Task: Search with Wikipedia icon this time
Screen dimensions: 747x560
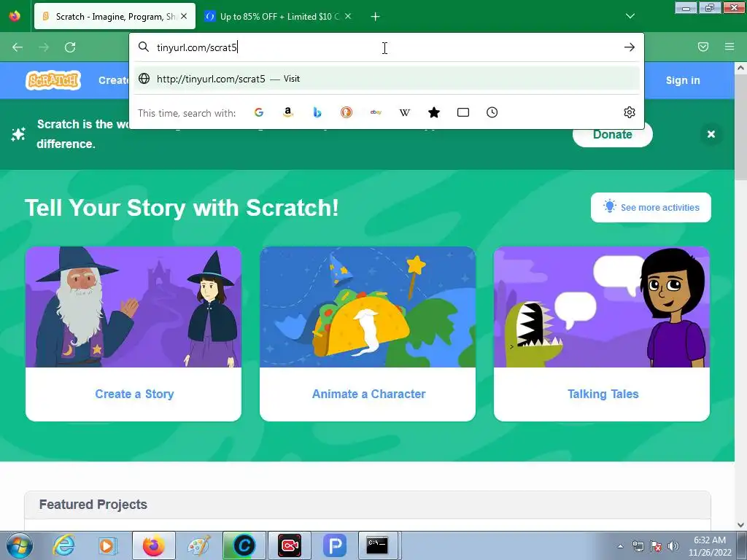Action: pyautogui.click(x=404, y=112)
